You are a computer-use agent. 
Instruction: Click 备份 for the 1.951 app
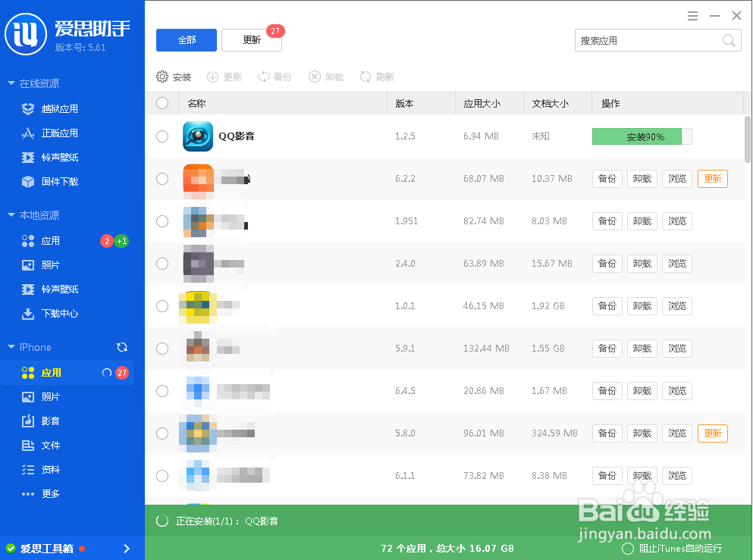[607, 221]
